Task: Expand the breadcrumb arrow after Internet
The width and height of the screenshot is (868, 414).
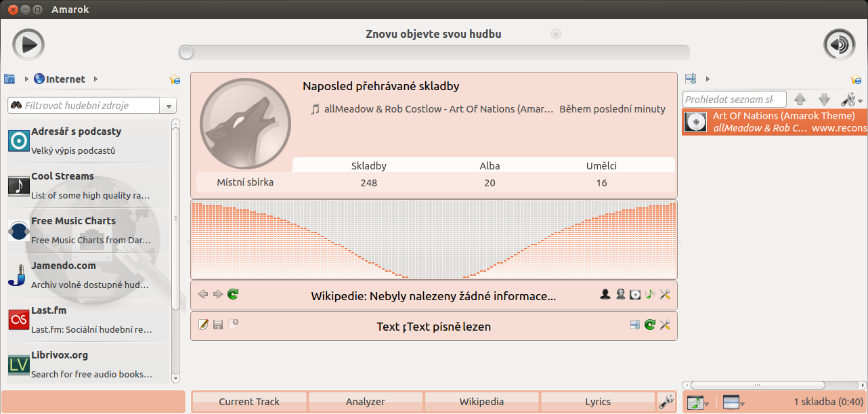Action: pyautogui.click(x=95, y=79)
